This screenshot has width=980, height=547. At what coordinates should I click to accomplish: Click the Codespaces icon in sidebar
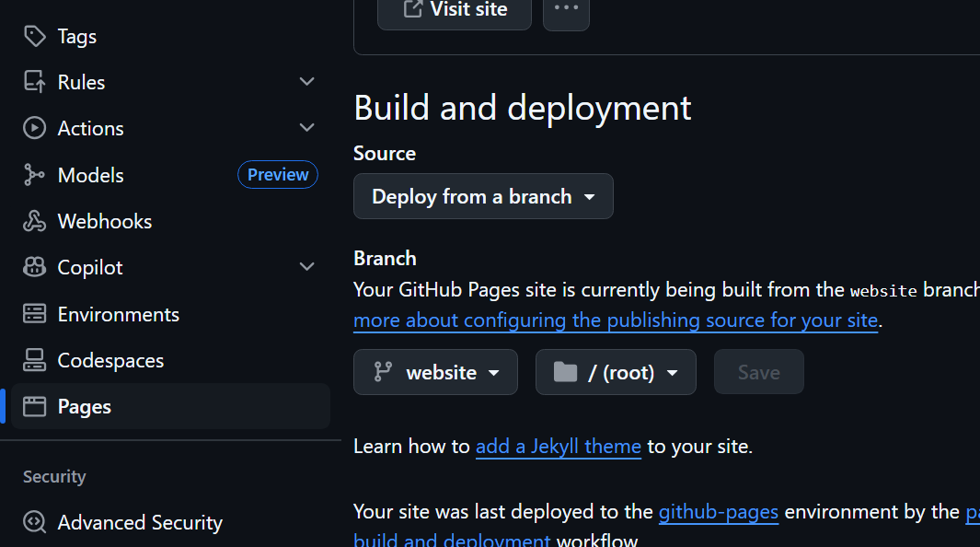tap(34, 360)
